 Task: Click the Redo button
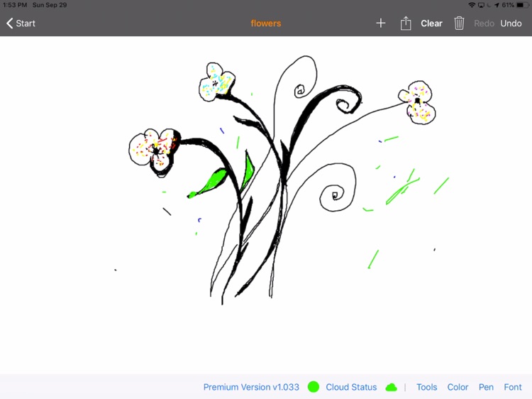(484, 23)
